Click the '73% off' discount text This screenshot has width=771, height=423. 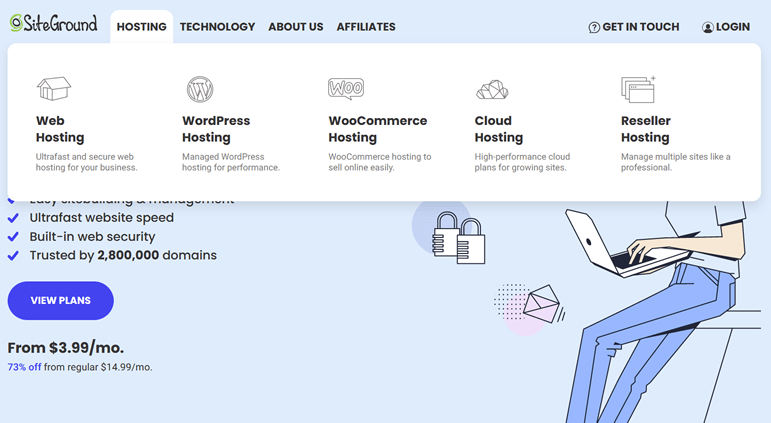click(24, 367)
